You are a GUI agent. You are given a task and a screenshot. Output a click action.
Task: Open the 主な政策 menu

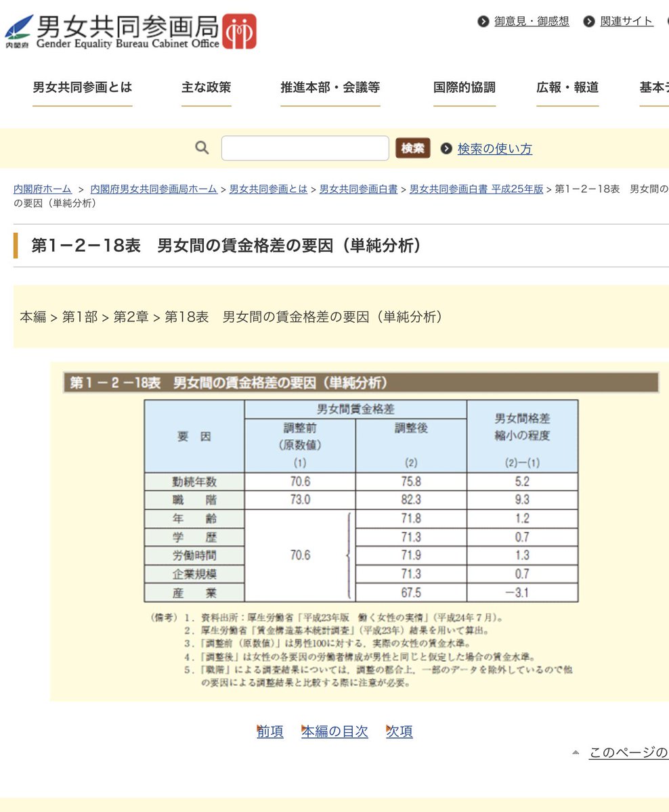(207, 87)
